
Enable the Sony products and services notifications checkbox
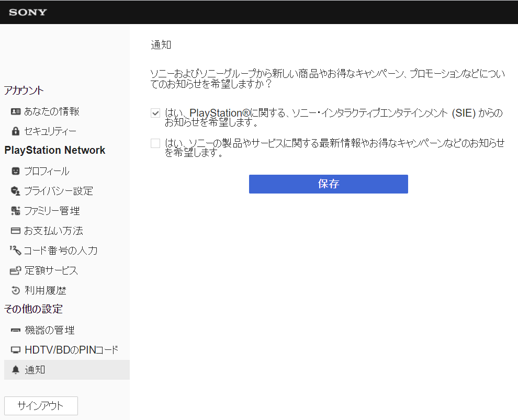(155, 143)
